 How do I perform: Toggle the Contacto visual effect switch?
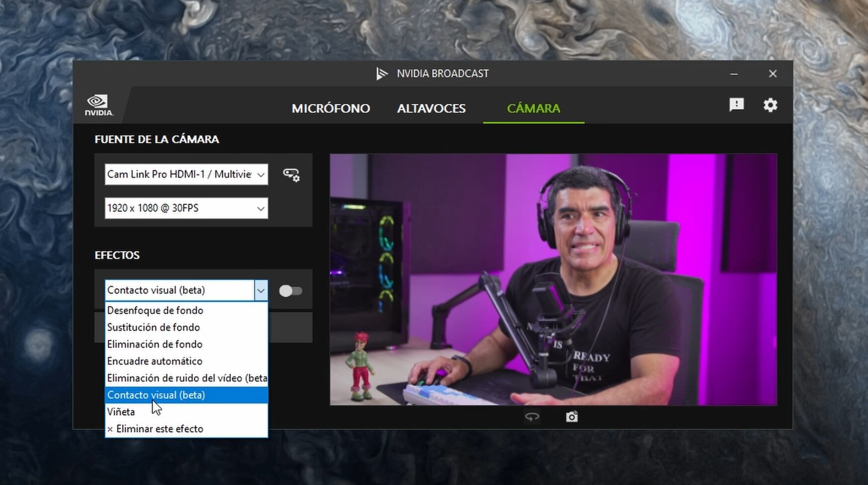coord(290,291)
